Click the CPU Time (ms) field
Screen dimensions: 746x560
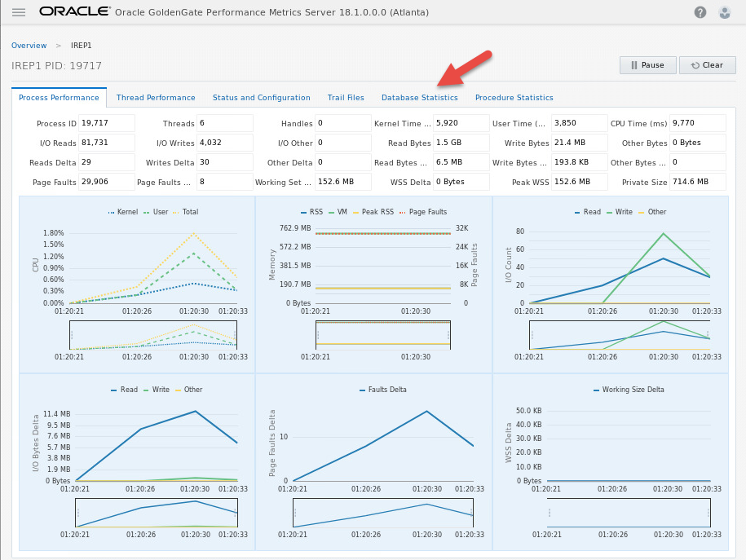click(x=697, y=123)
